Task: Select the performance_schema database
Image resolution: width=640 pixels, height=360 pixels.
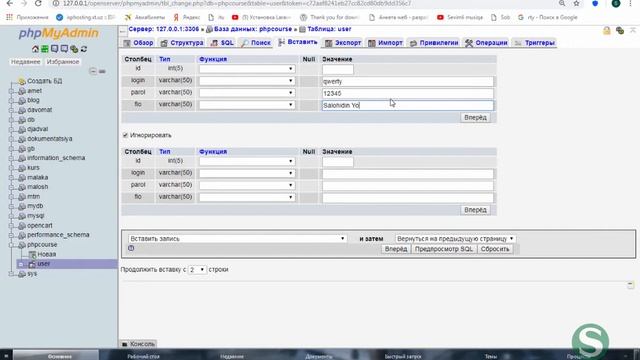Action: point(58,235)
